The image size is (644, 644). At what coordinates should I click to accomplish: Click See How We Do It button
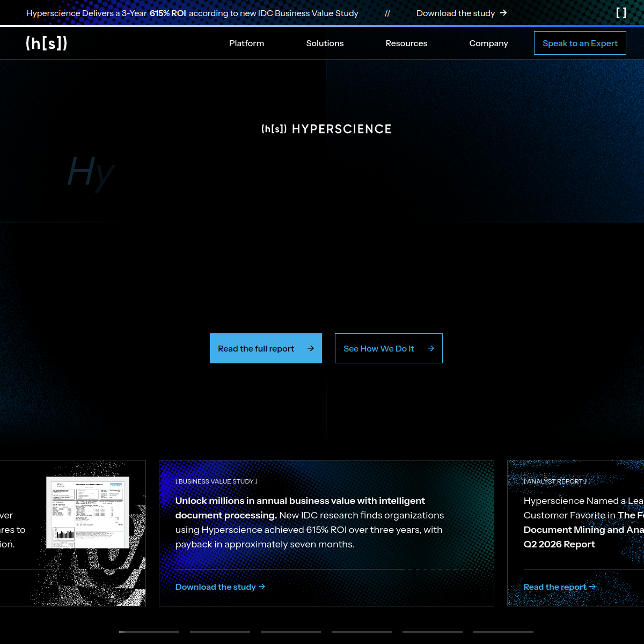click(389, 348)
